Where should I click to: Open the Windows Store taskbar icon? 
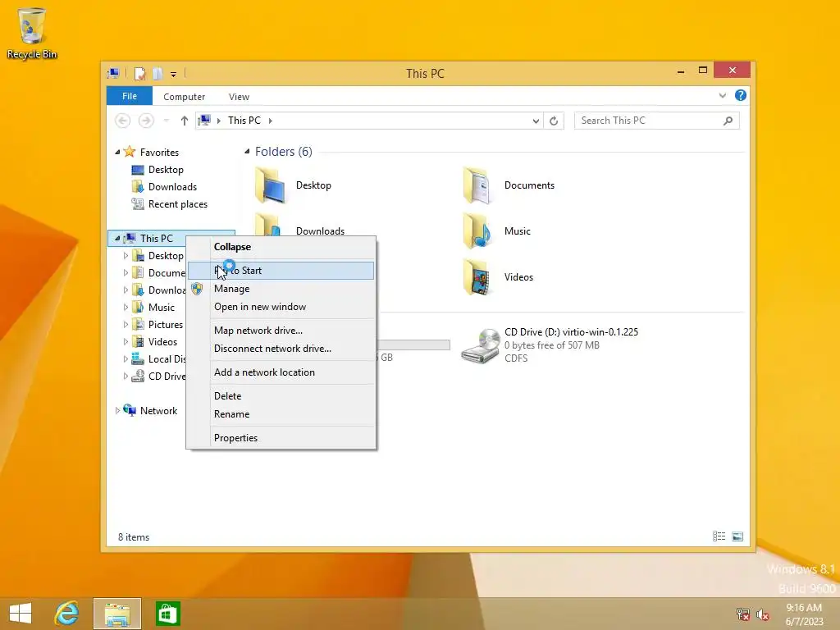[x=167, y=614]
